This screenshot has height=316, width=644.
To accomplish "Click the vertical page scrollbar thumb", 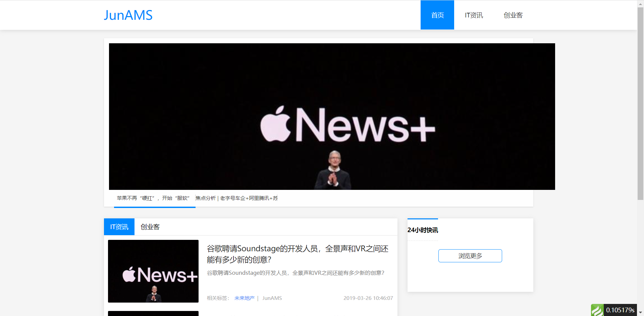I will tap(640, 103).
